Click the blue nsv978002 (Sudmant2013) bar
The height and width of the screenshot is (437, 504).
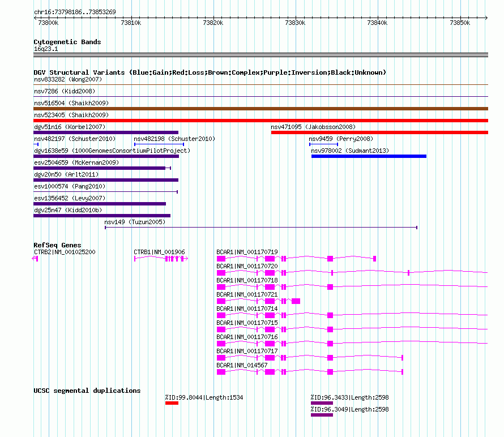coord(369,156)
